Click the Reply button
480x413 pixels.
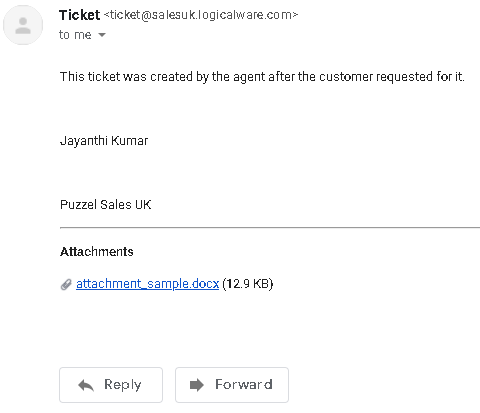[x=111, y=385]
